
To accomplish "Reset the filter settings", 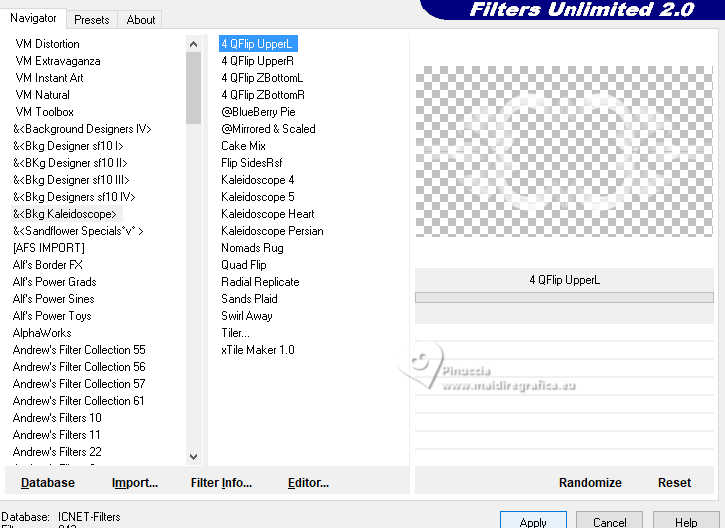I will 674,483.
